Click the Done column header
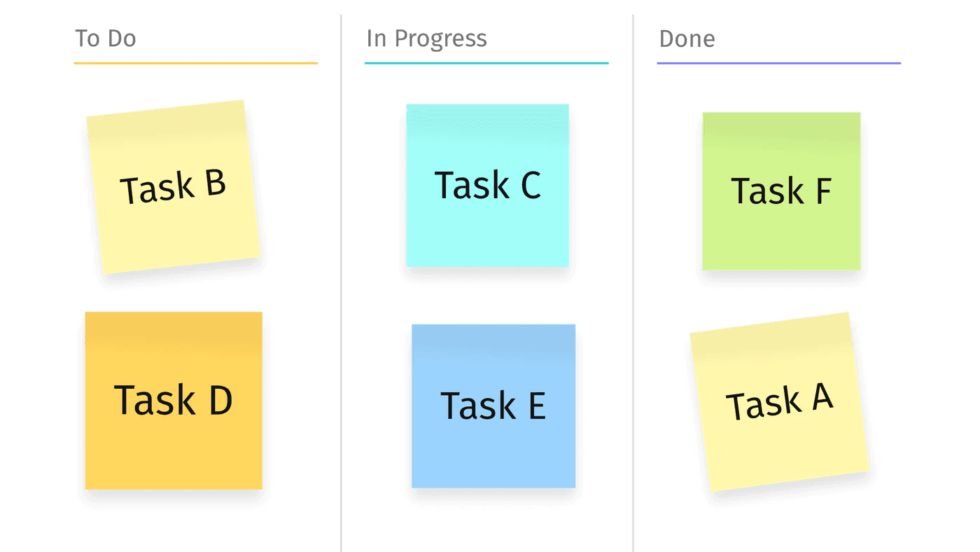Image resolution: width=980 pixels, height=552 pixels. point(687,39)
